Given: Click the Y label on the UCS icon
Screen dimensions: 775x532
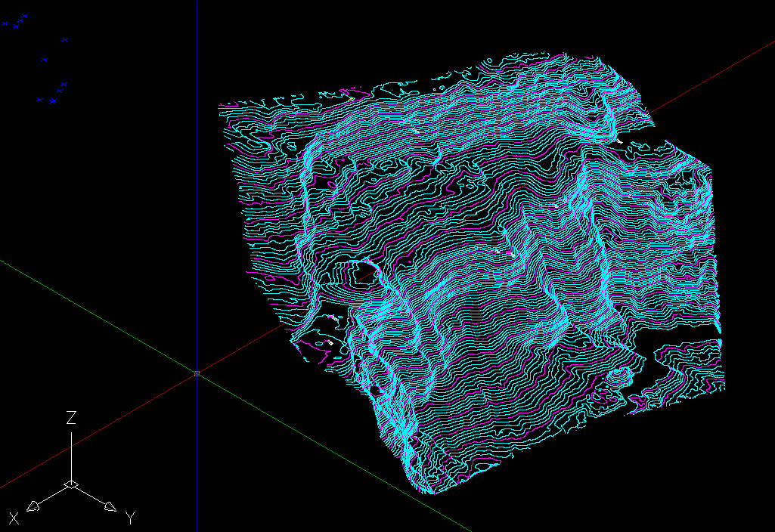Looking at the screenshot, I should (130, 518).
